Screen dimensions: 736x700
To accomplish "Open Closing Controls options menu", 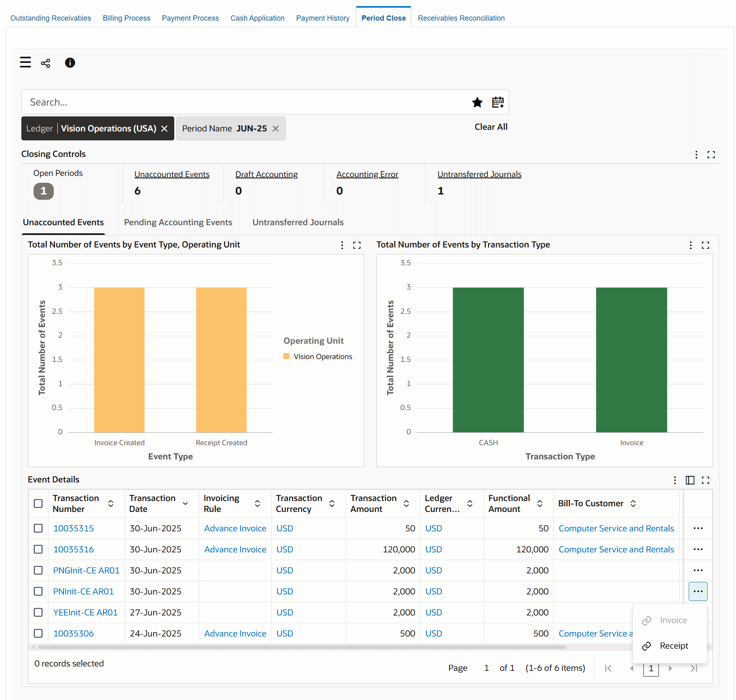I will coord(696,154).
